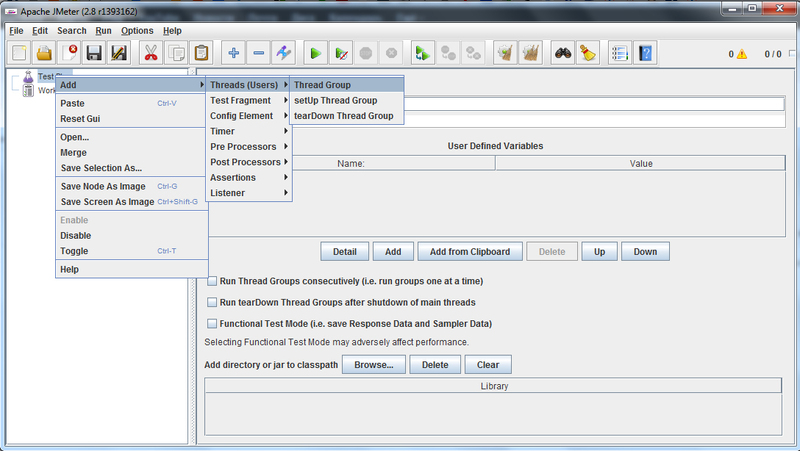Click the Save As toolbar icon
Viewport: 800px width, 451px height.
[x=119, y=53]
